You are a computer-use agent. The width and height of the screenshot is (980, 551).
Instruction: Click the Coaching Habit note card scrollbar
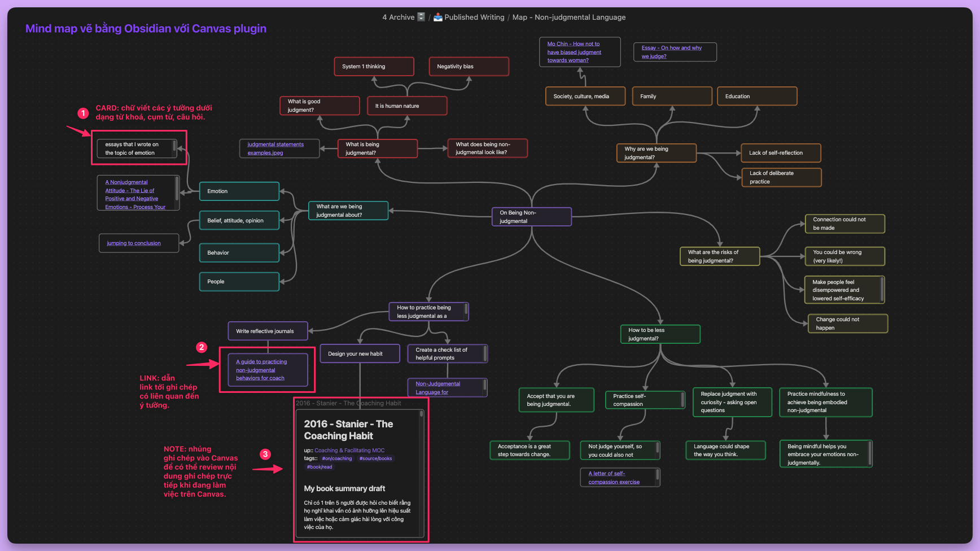[x=421, y=414]
